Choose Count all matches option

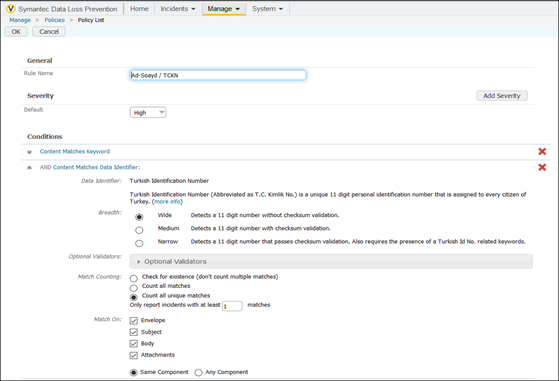coord(133,288)
